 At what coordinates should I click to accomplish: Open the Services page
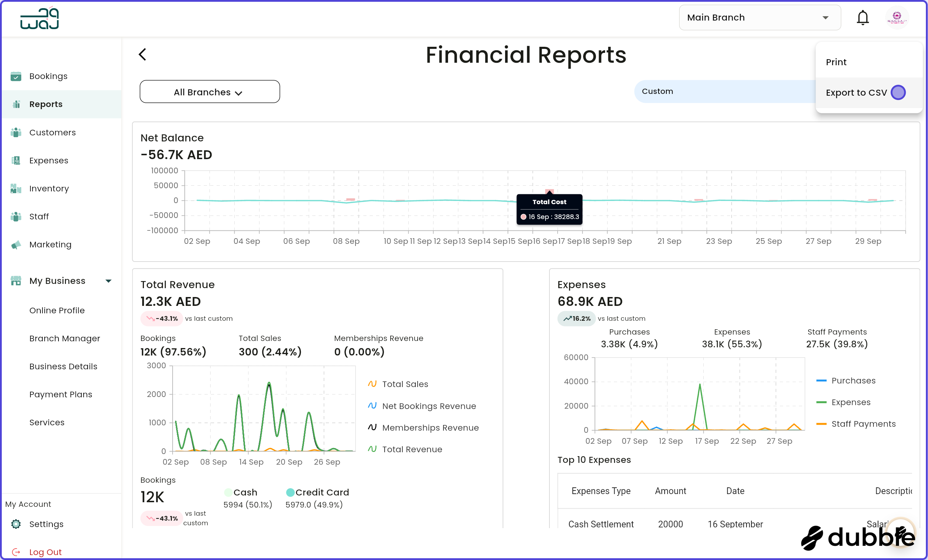47,422
